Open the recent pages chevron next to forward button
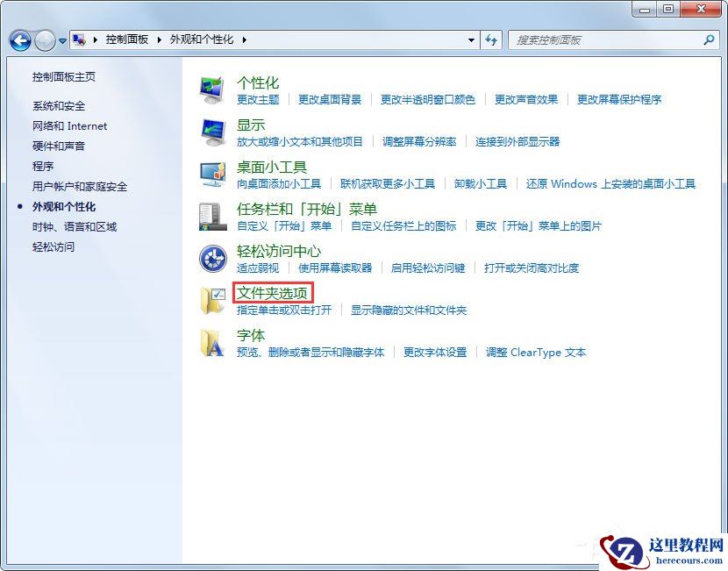728x571 pixels. (62, 39)
